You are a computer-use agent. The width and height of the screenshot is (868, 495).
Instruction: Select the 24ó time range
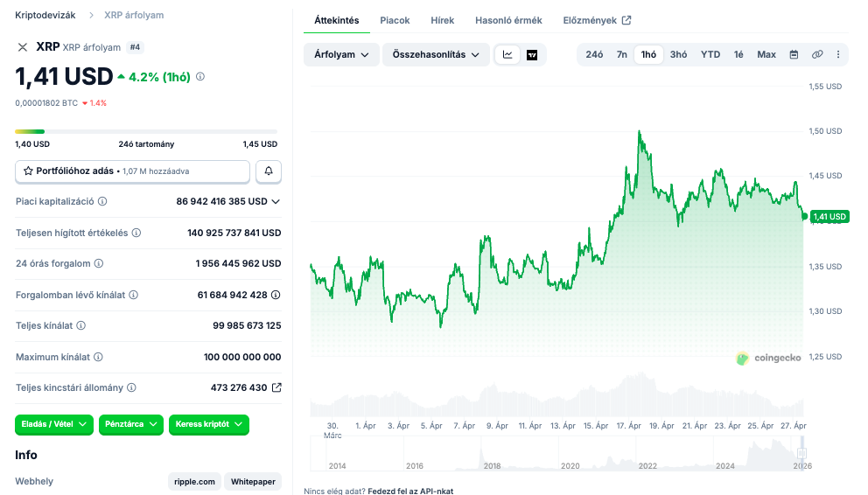click(594, 54)
